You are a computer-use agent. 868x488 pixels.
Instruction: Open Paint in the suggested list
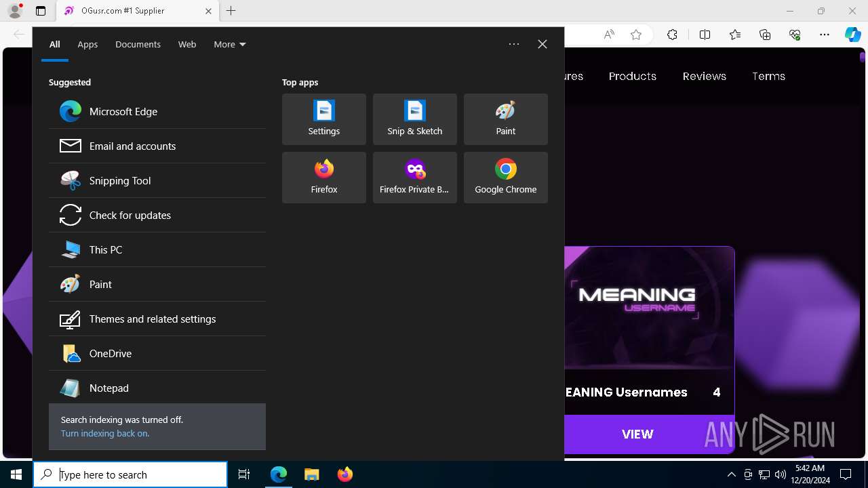pos(157,284)
